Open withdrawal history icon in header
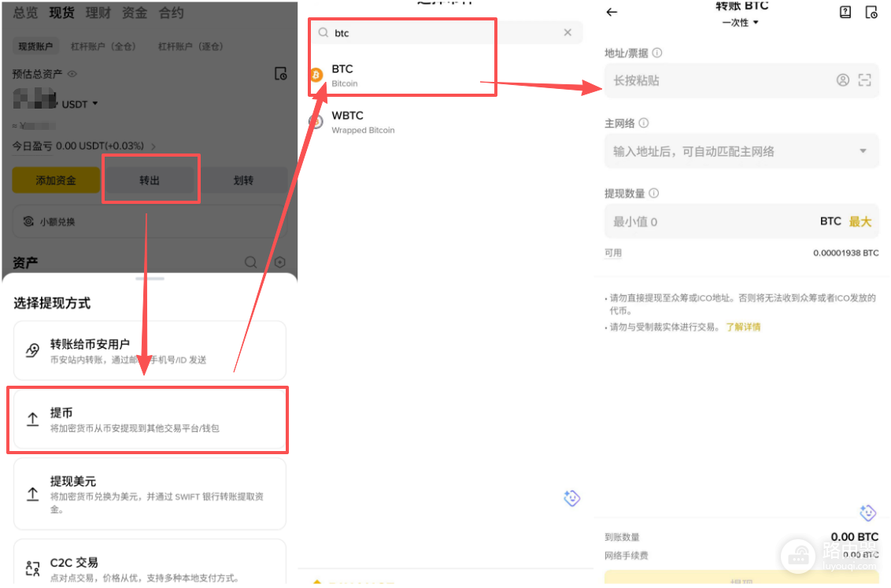Image resolution: width=891 pixels, height=588 pixels. [871, 12]
